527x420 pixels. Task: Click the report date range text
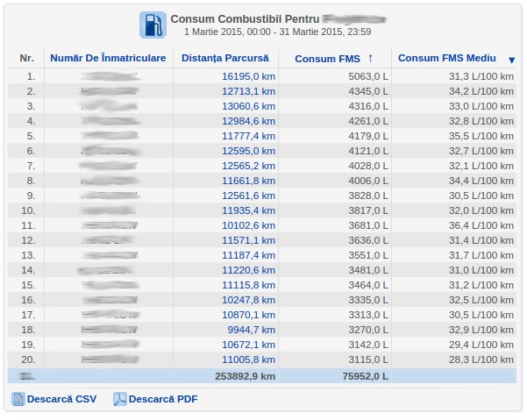click(278, 32)
